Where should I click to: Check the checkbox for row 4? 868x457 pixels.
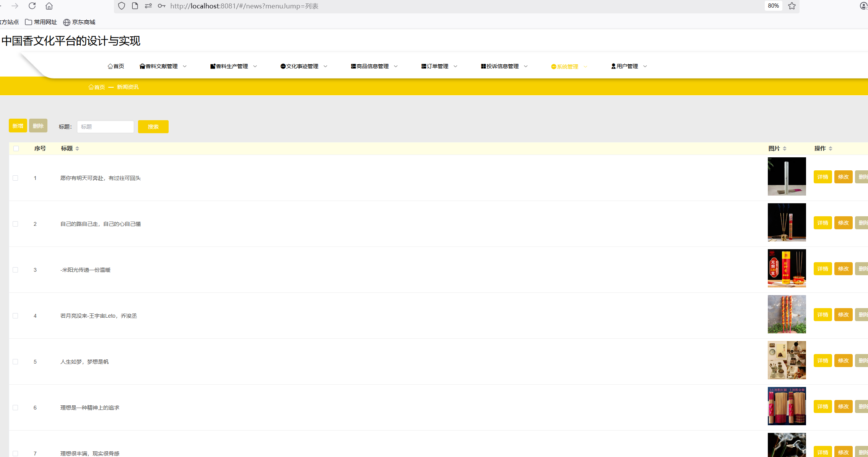(x=15, y=316)
